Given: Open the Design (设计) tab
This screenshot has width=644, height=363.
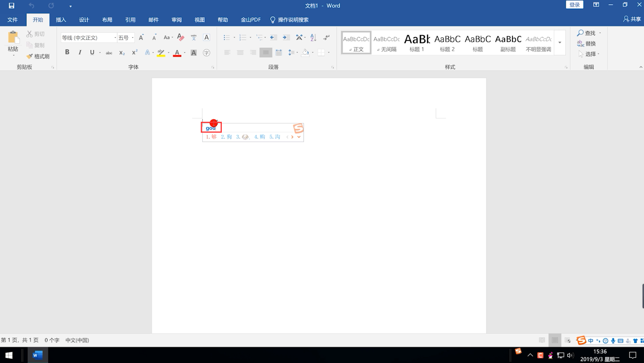Looking at the screenshot, I should coord(84,20).
